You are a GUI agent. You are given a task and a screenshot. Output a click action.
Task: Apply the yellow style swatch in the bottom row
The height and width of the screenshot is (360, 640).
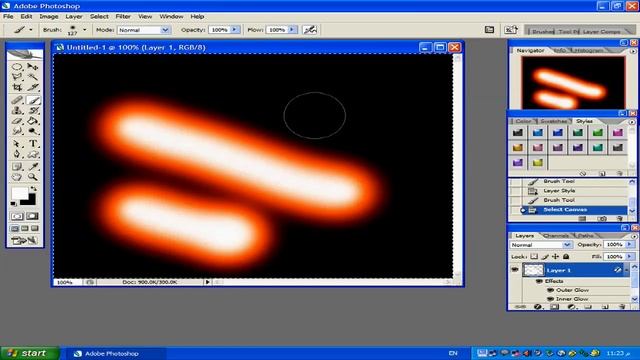(538, 163)
